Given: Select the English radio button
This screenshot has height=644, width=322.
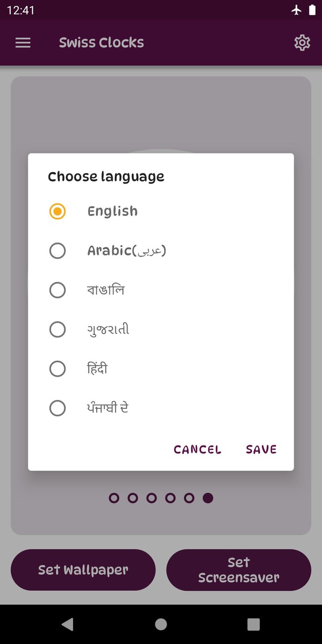Looking at the screenshot, I should (57, 211).
